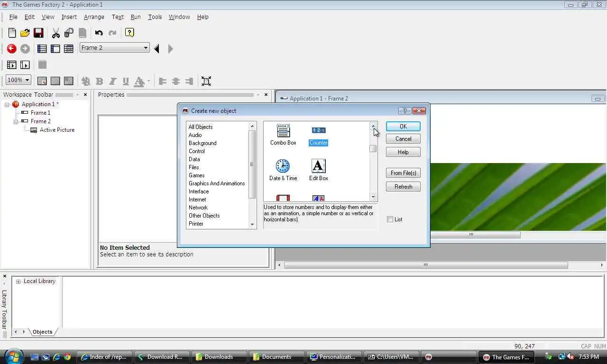Viewport: 607px width, 364px height.
Task: Select the Games category
Action: pos(197,175)
